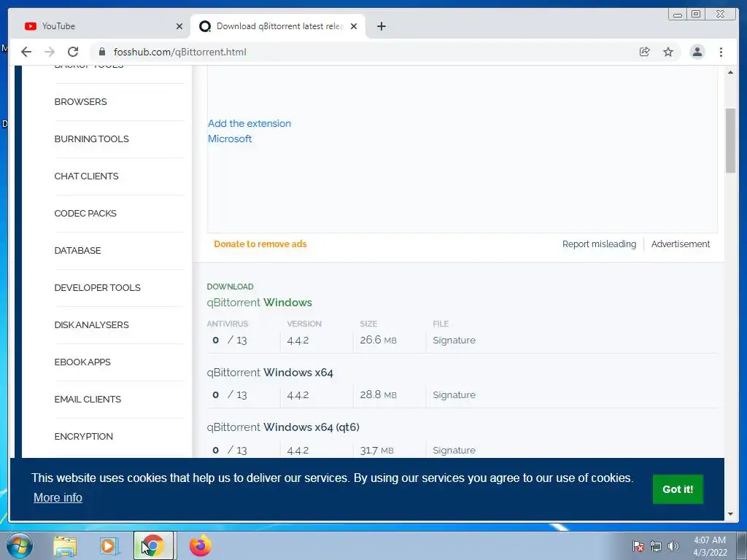Select the Download qBittorrent tab
The width and height of the screenshot is (747, 560).
(278, 26)
